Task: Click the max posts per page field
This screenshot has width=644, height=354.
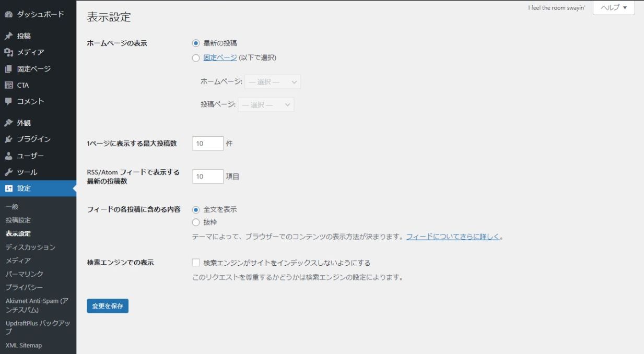Action: (x=208, y=144)
